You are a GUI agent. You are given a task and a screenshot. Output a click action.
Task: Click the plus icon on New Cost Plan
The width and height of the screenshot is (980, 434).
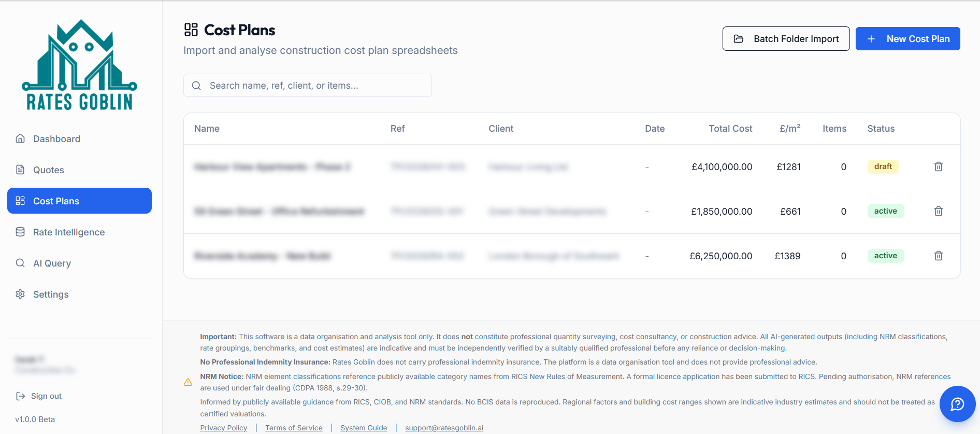871,38
